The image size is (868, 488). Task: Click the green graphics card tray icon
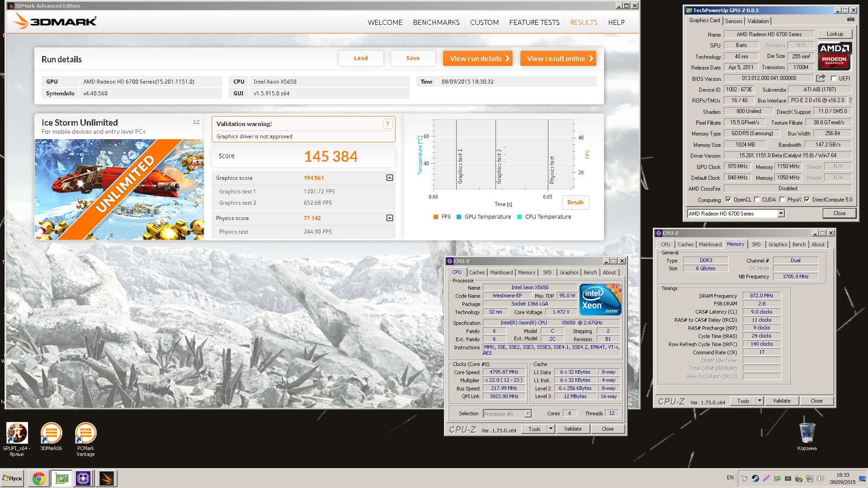pos(777,478)
